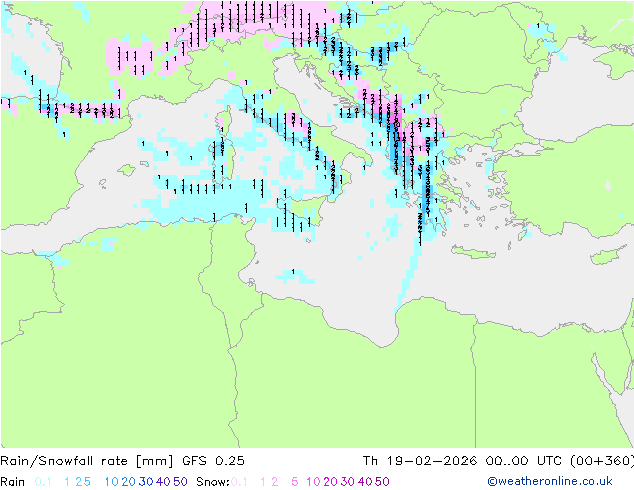Click the Snow legend value 30
Viewport: 634px width, 490px height.
pos(348,482)
